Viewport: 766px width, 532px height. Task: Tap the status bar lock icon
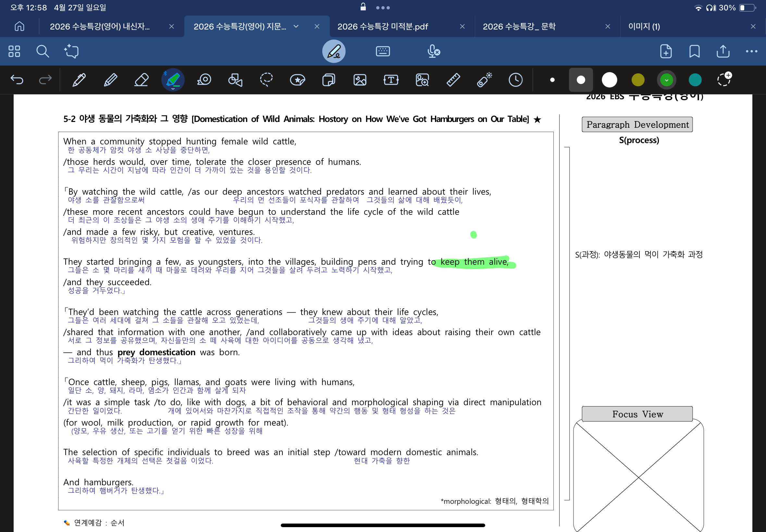[363, 7]
